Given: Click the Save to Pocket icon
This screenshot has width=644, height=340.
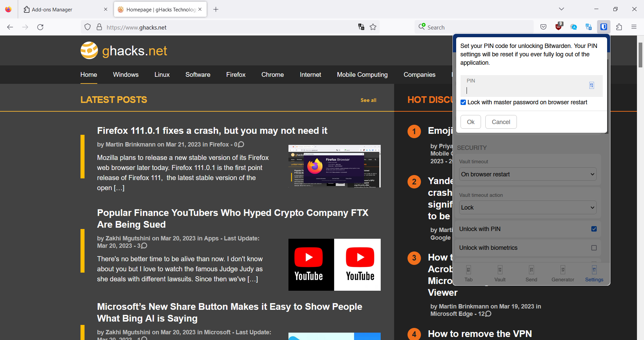Looking at the screenshot, I should point(543,27).
